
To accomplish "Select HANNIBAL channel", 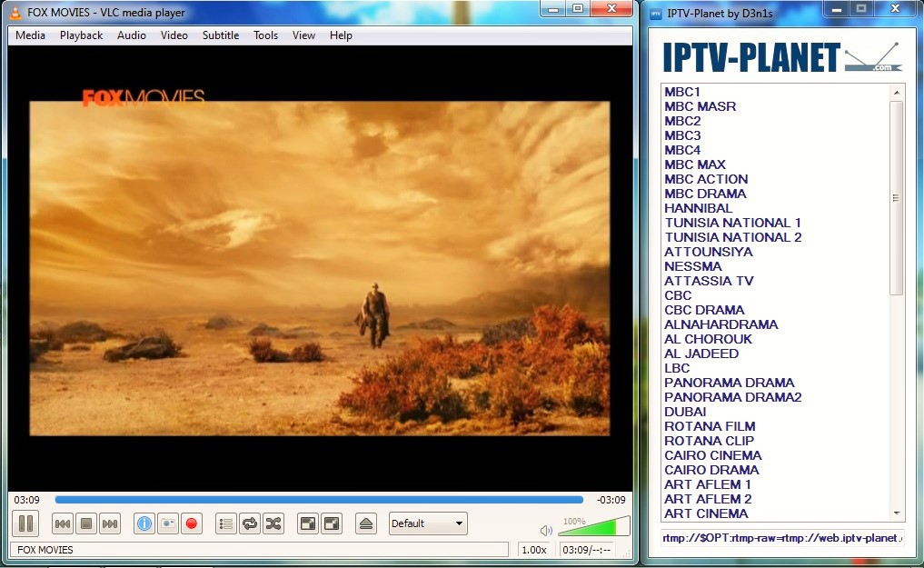I will (x=699, y=208).
